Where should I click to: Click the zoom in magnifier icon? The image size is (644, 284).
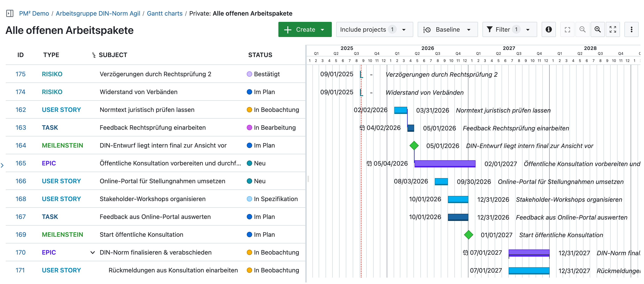(x=597, y=30)
